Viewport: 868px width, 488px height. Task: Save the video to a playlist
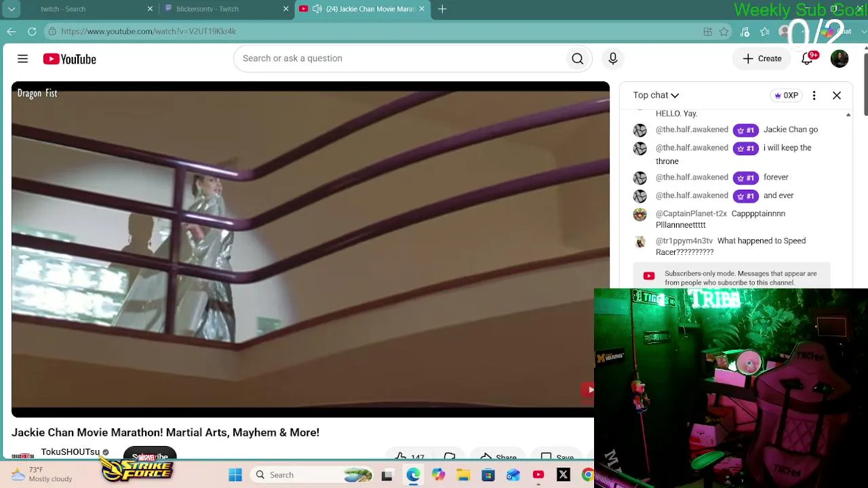[x=557, y=457]
